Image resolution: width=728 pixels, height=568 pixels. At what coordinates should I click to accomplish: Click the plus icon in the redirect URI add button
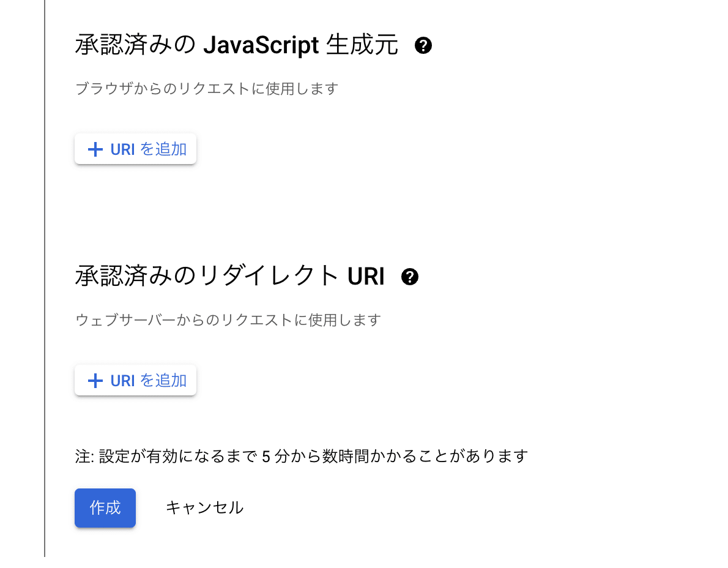(x=95, y=380)
